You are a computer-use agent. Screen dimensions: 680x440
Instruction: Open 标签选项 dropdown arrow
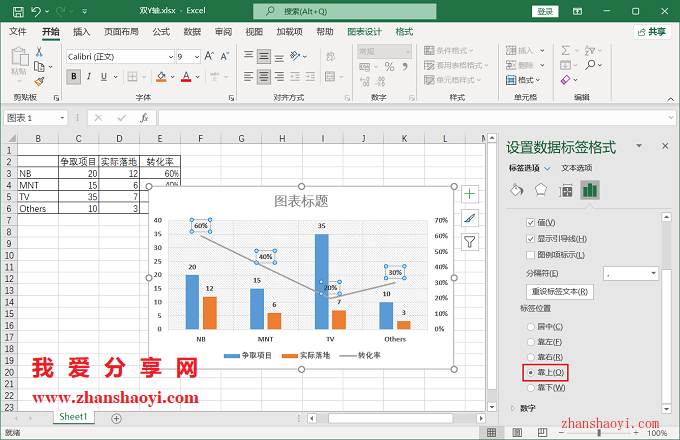(x=547, y=168)
